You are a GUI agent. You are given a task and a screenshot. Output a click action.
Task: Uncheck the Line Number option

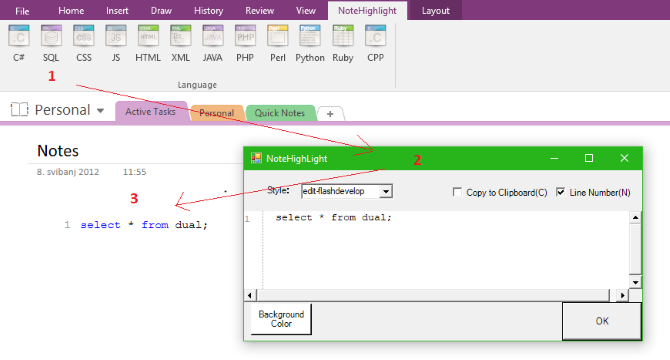[560, 192]
